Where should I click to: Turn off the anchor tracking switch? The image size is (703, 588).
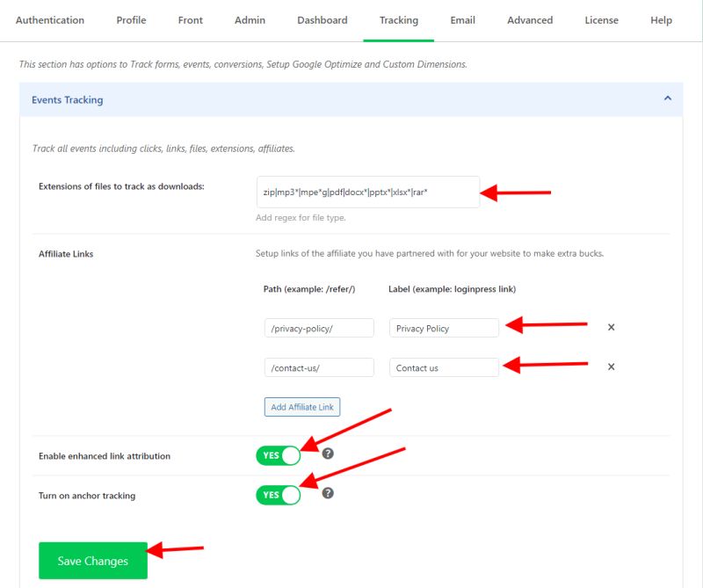pos(279,495)
